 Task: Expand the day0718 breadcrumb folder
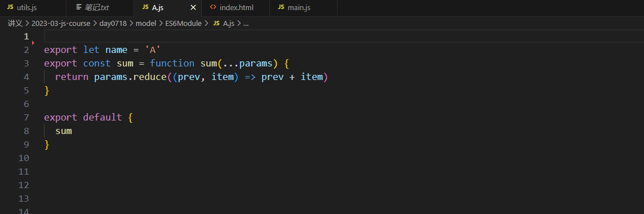(113, 24)
